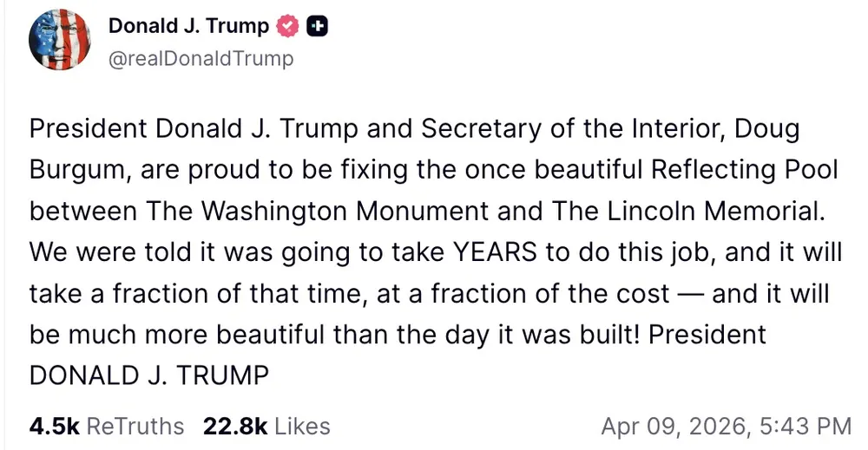Click the Donald J. Trump profile avatar
868x450 pixels.
pyautogui.click(x=60, y=42)
